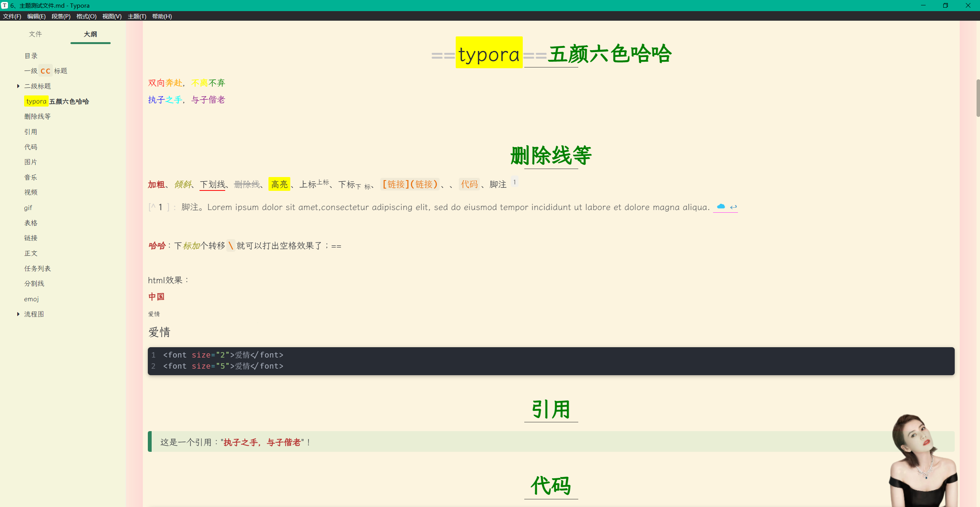
Task: Click the woman portrait image
Action: (923, 460)
